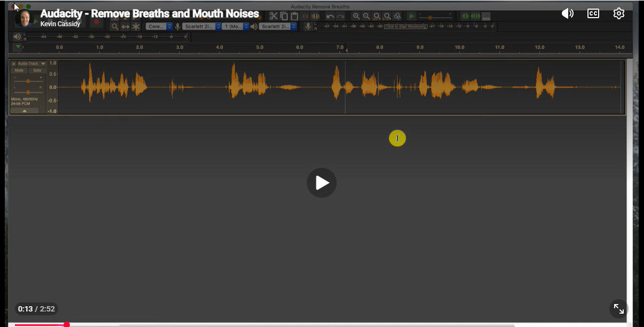The image size is (644, 327).
Task: Mute the Audio Track
Action: [x=19, y=71]
